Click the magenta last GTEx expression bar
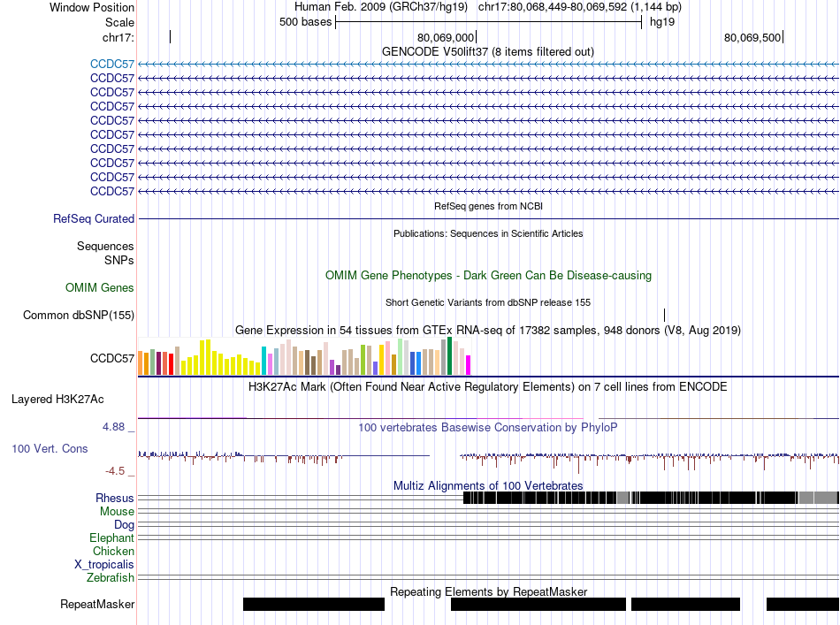Screen dimensions: 840x625 click(x=469, y=365)
